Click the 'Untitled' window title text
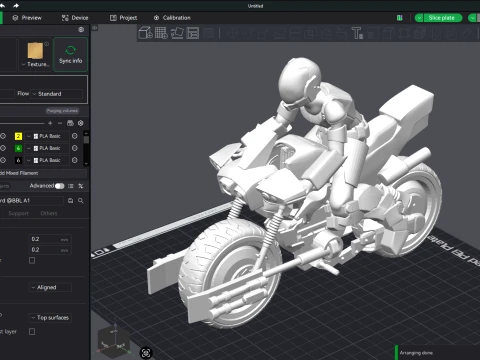Screen dimensions: 480x360 [x=255, y=6]
